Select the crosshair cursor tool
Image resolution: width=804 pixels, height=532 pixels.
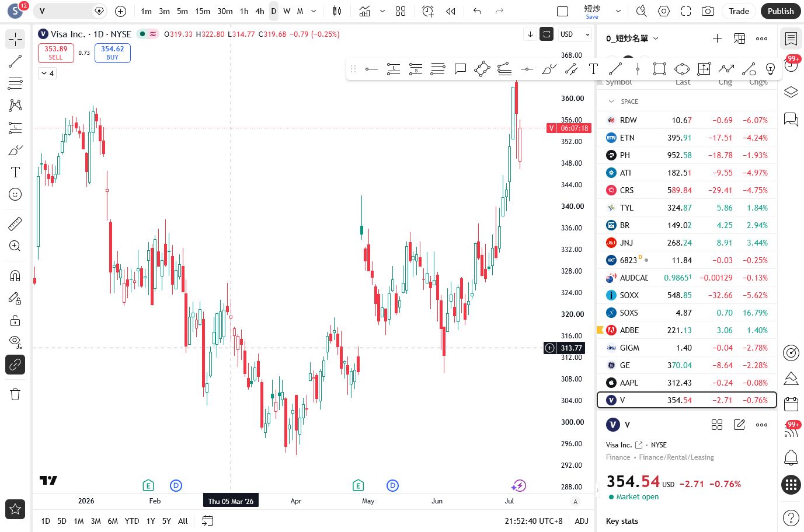click(x=15, y=39)
